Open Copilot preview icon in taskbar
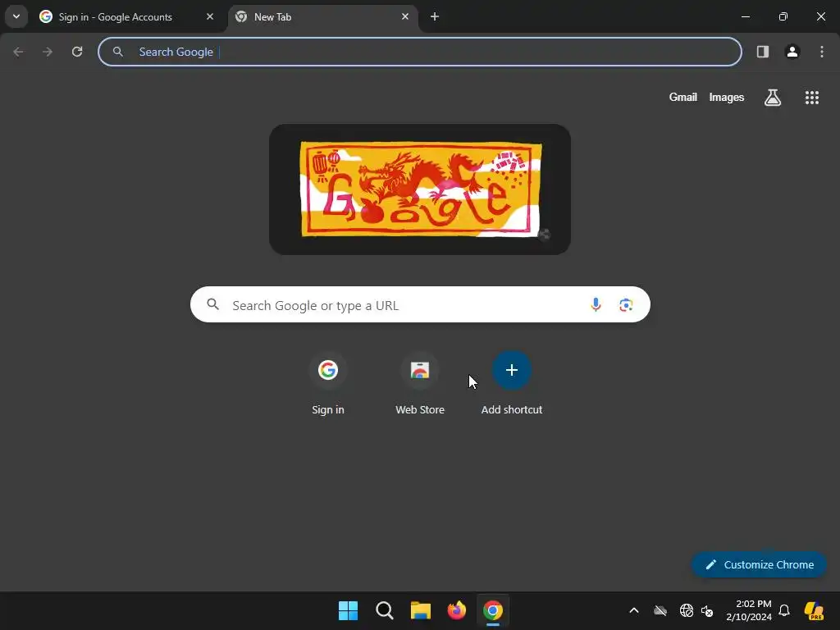The width and height of the screenshot is (840, 630). pos(814,610)
